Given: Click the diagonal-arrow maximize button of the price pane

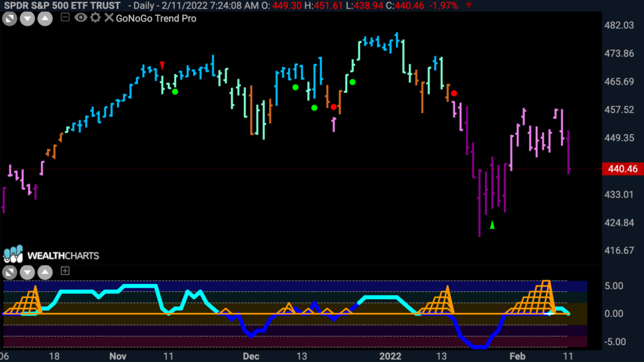Looking at the screenshot, I should click(x=9, y=19).
